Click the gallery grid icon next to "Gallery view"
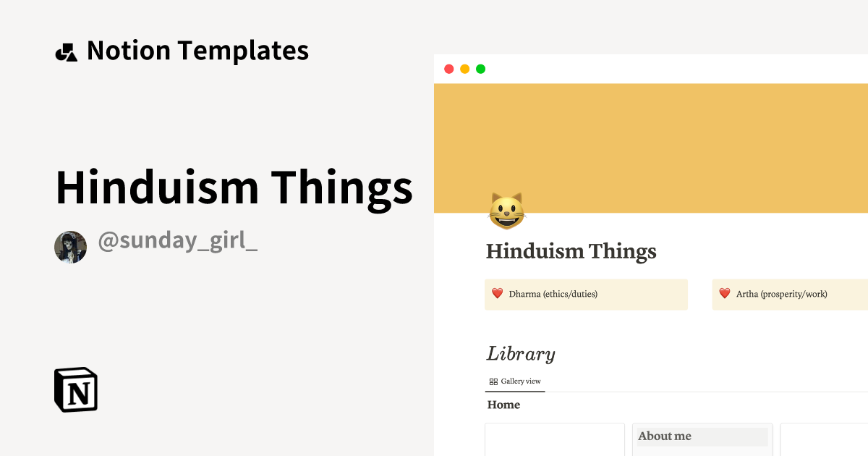 493,380
